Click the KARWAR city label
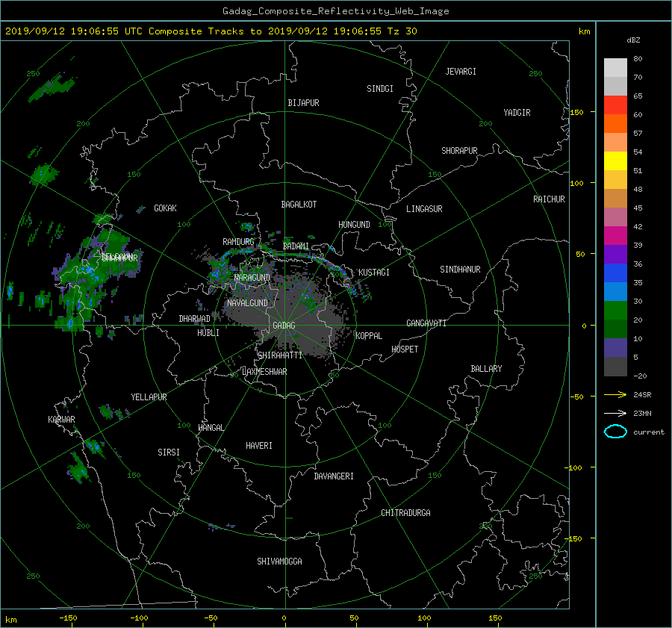 point(61,419)
